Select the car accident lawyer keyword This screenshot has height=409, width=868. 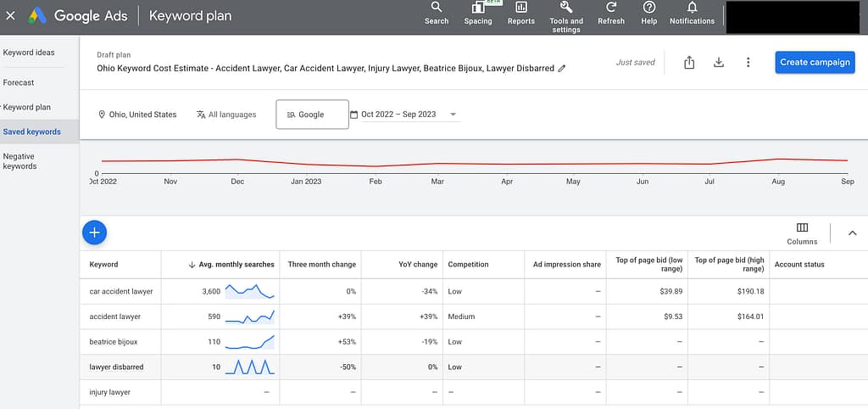pyautogui.click(x=120, y=292)
